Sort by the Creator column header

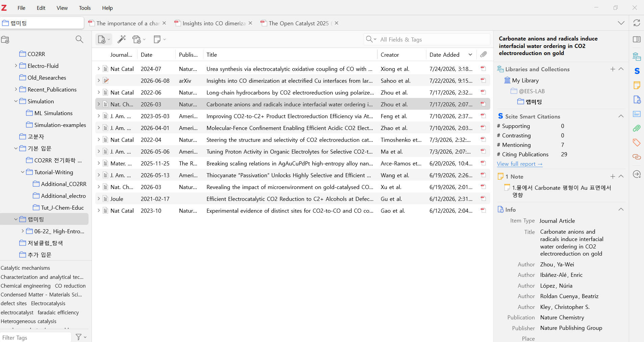[401, 55]
